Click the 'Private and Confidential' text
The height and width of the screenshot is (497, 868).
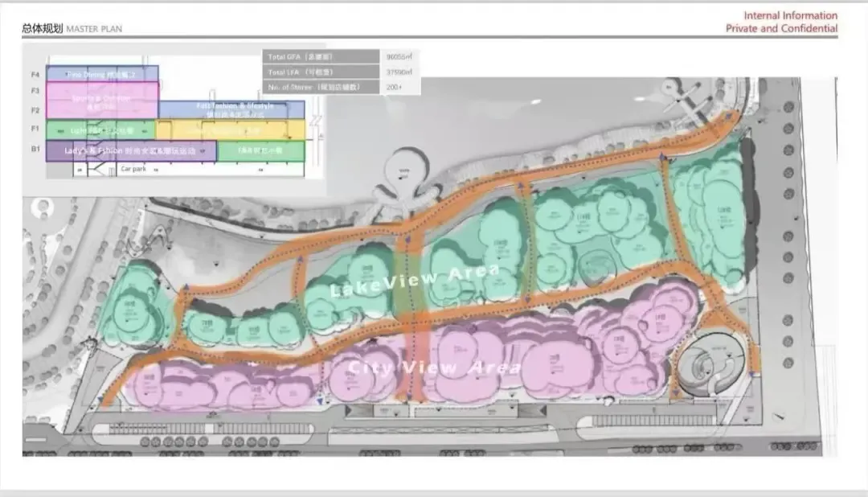pos(782,28)
